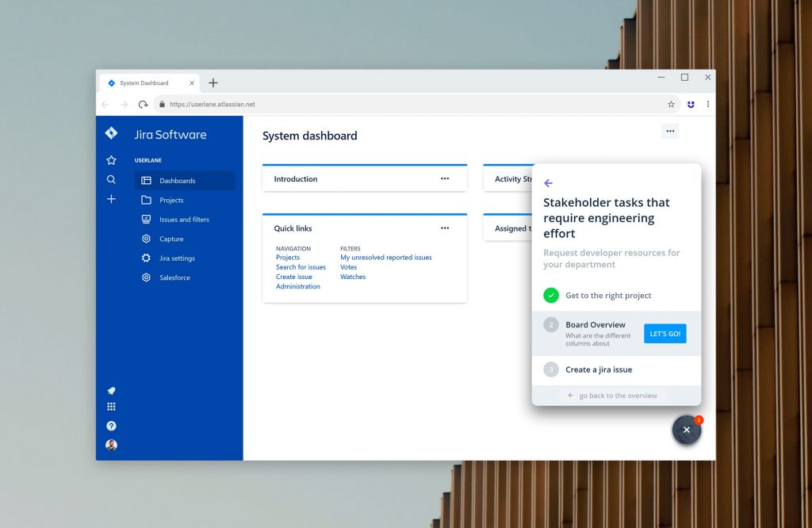
Task: Open Projects in the sidebar
Action: pyautogui.click(x=185, y=200)
